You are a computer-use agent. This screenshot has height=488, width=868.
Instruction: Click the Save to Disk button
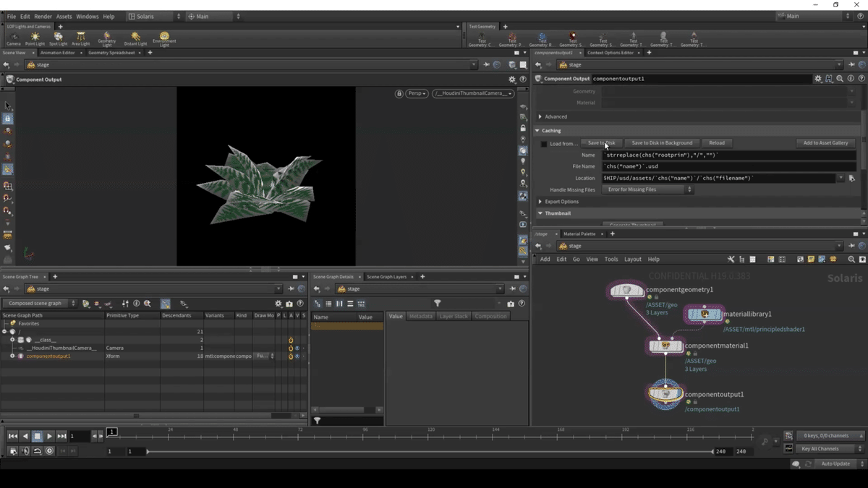601,143
